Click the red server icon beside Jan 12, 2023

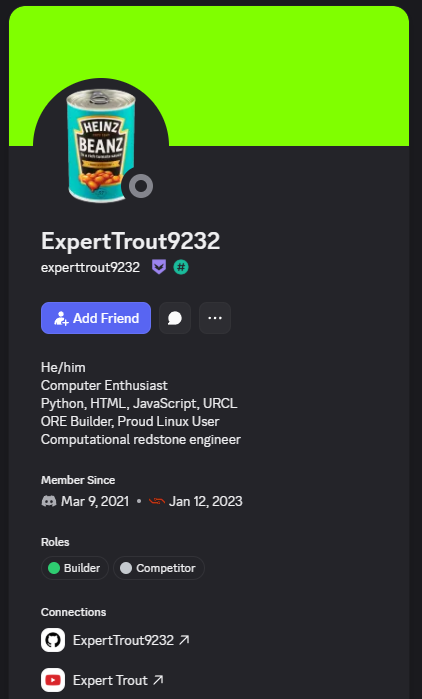click(x=157, y=501)
